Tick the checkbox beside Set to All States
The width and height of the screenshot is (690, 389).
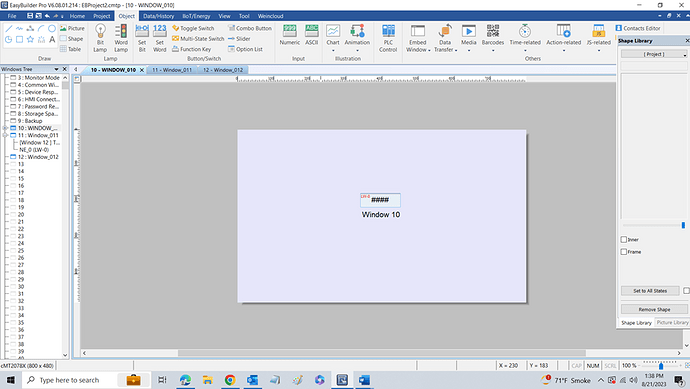click(686, 291)
